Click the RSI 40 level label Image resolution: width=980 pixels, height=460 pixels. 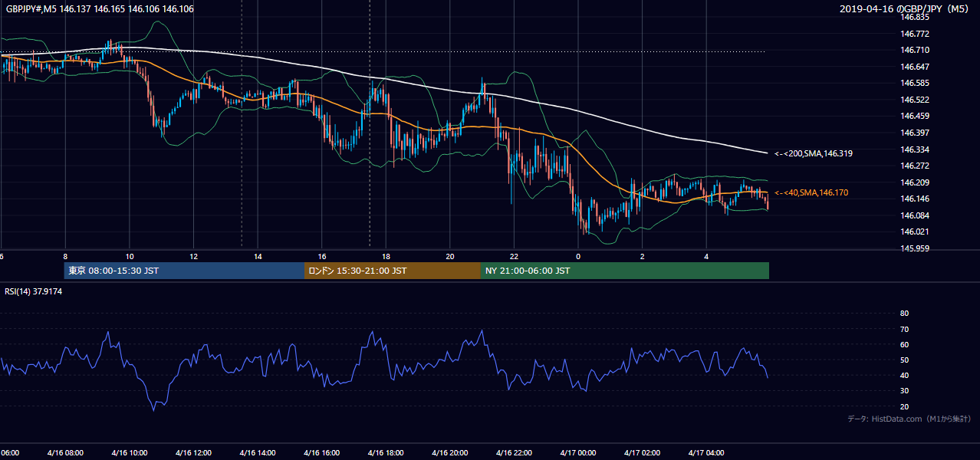pyautogui.click(x=904, y=375)
